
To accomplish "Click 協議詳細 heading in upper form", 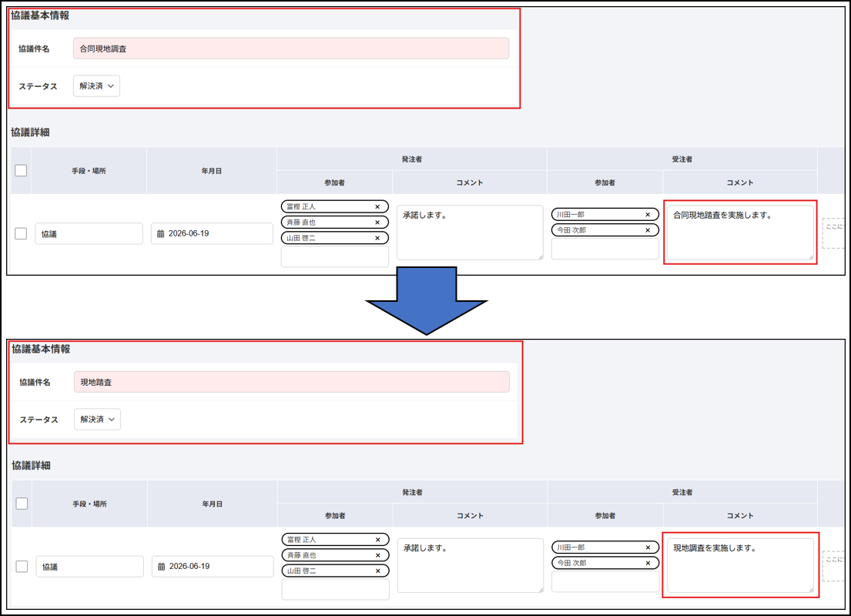I will pos(30,132).
